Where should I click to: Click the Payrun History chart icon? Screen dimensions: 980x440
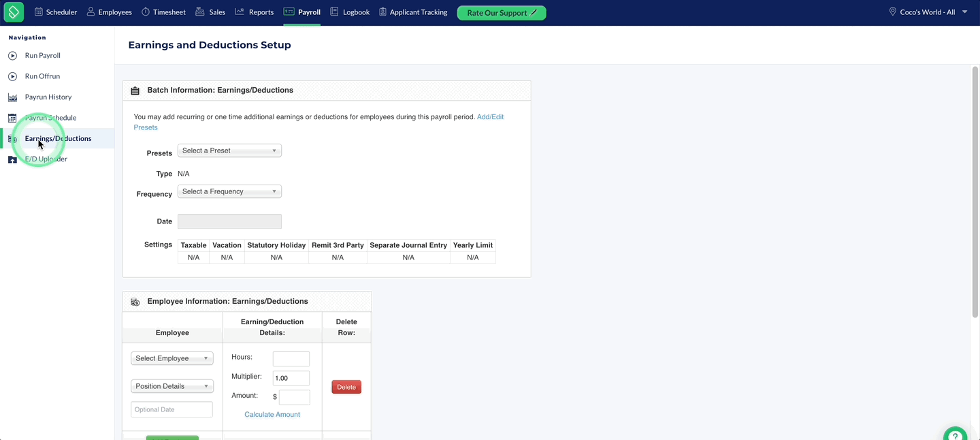point(12,97)
